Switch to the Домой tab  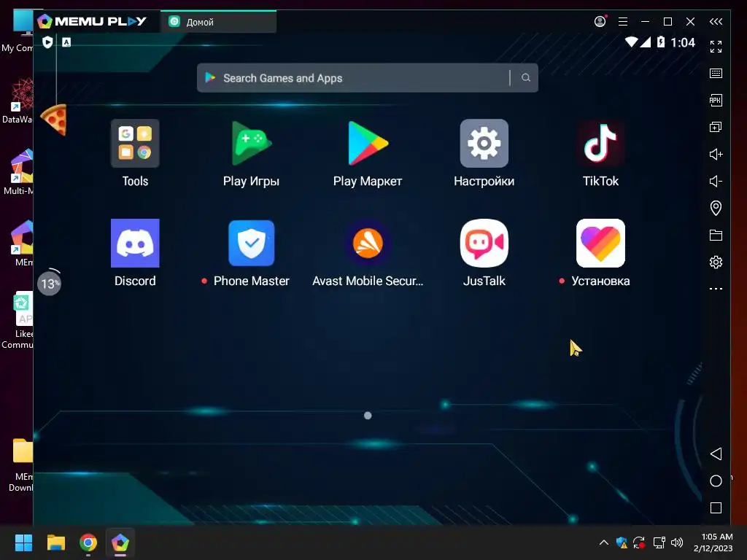(218, 22)
